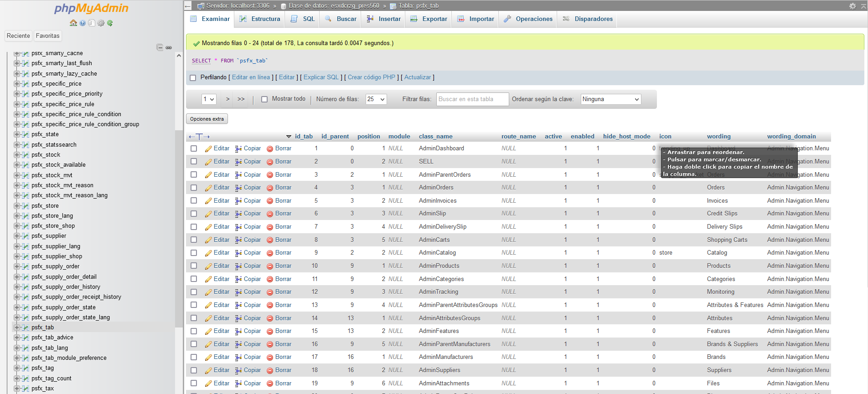Expand the psfx_stock tree node
Viewport: 868px width, 394px height.
[17, 155]
